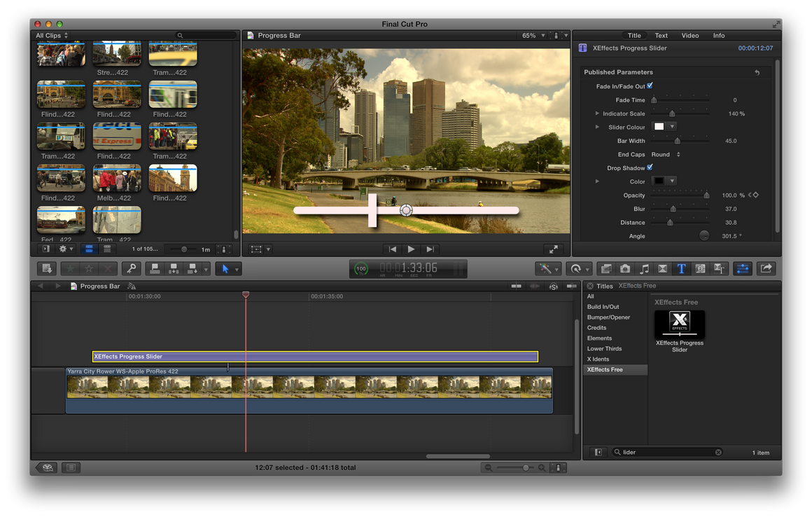Toggle full screen viewer playback

coord(554,249)
